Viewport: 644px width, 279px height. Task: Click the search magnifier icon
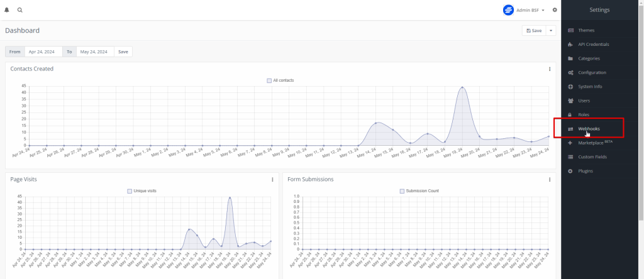tap(20, 10)
